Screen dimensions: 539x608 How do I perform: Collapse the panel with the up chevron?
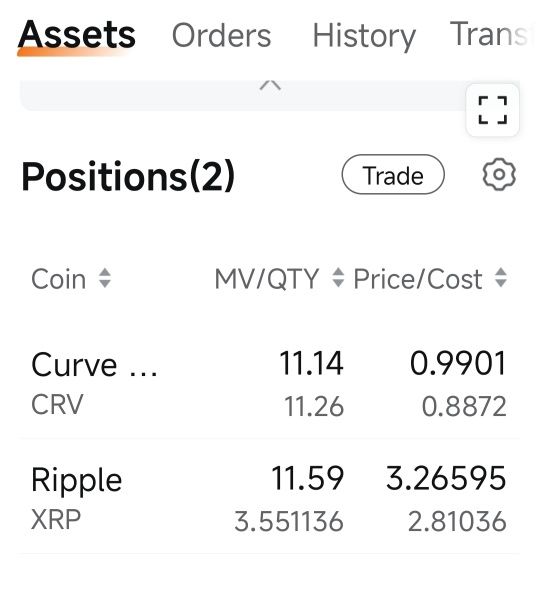(270, 85)
